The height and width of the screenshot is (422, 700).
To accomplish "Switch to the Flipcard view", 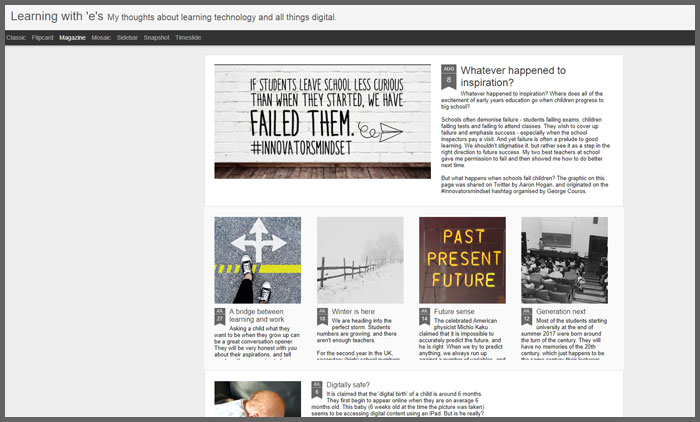I will 42,38.
